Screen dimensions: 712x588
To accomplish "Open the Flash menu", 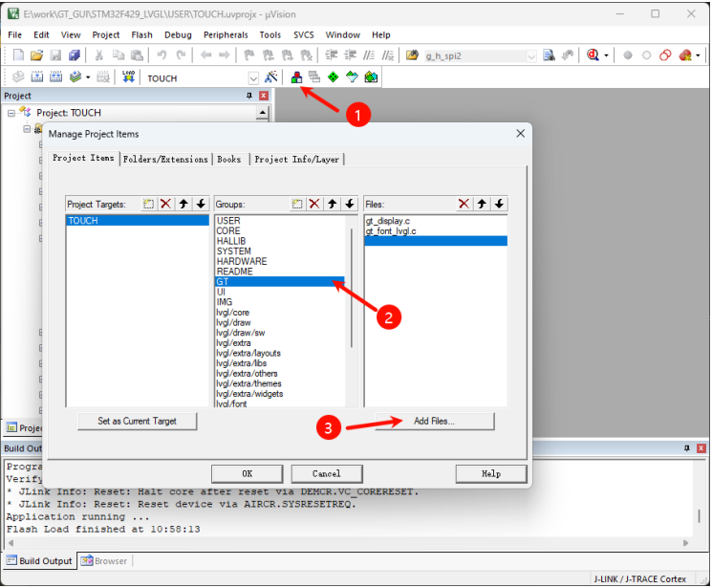I will tap(141, 35).
